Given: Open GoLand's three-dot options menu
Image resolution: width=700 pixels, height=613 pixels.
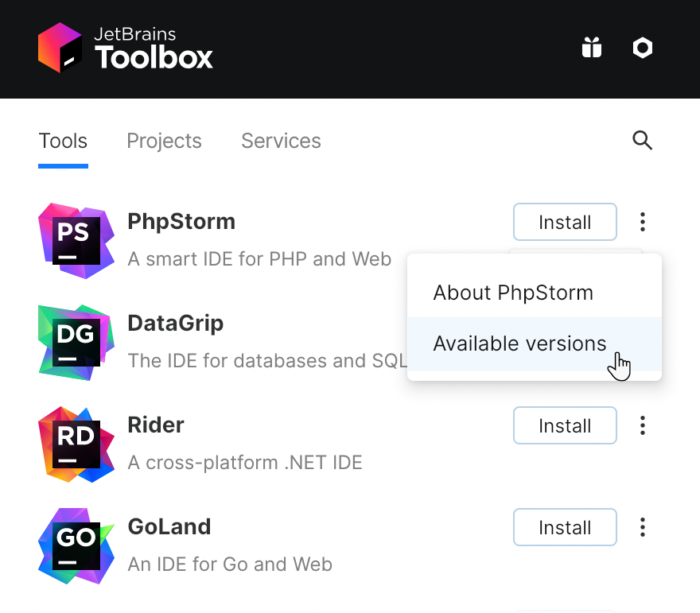Looking at the screenshot, I should 642,527.
